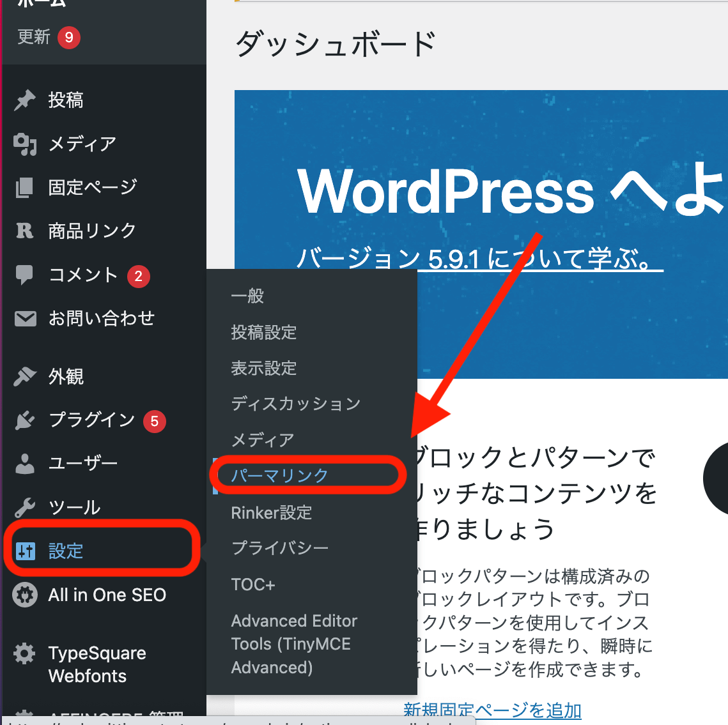
Task: Click the paintbrush icon beside 外観
Action: tap(24, 376)
